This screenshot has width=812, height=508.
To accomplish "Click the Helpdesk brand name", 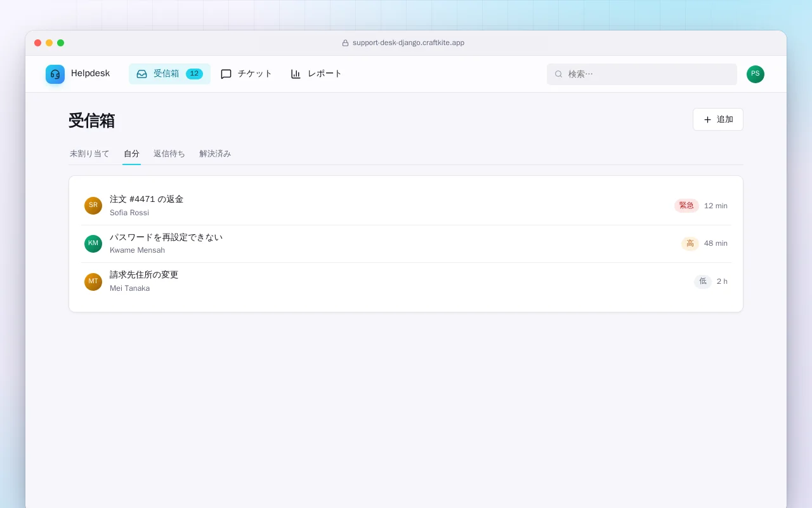I will pos(90,74).
